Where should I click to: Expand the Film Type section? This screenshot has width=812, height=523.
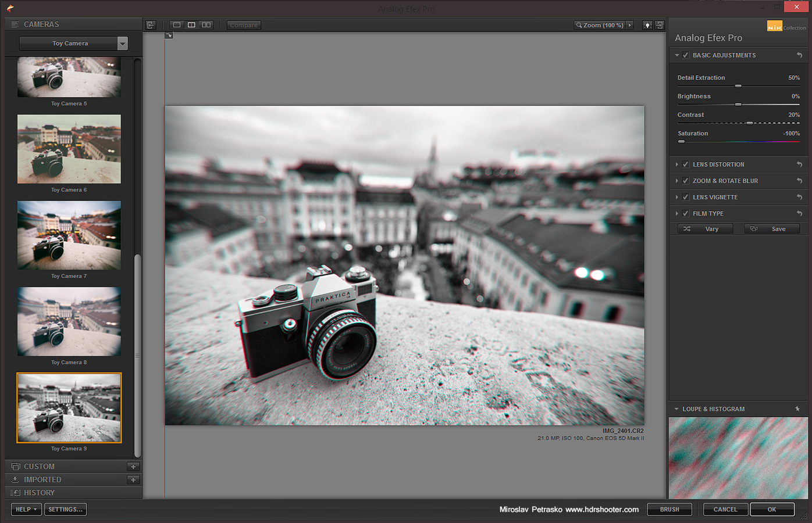tap(677, 214)
